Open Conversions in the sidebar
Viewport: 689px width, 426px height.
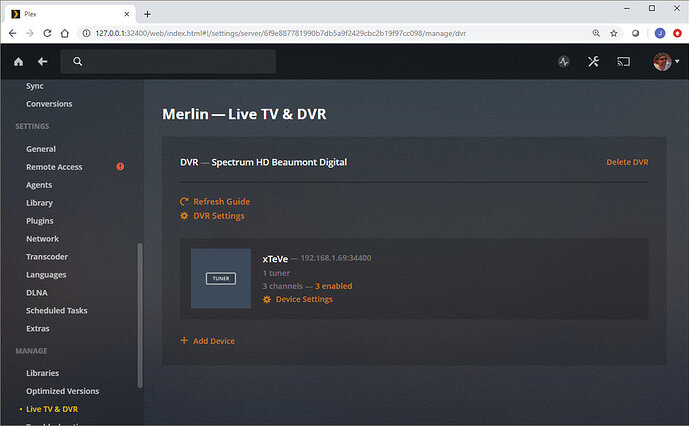point(49,104)
